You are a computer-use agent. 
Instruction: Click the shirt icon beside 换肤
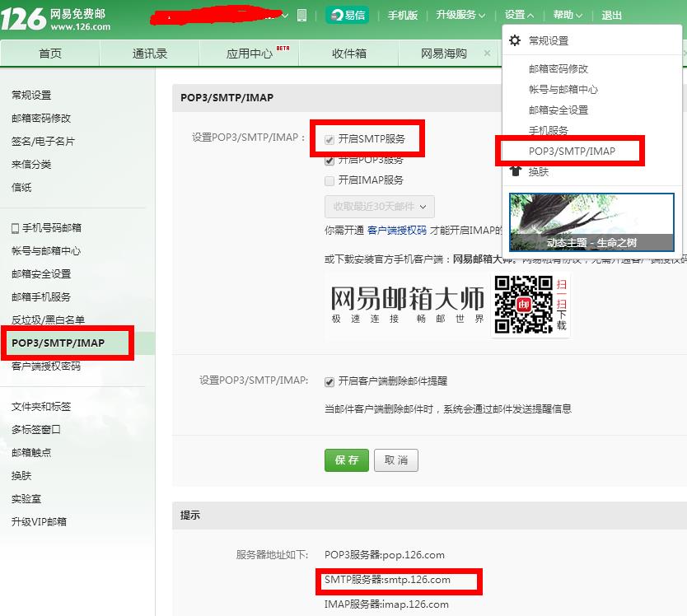pyautogui.click(x=516, y=171)
